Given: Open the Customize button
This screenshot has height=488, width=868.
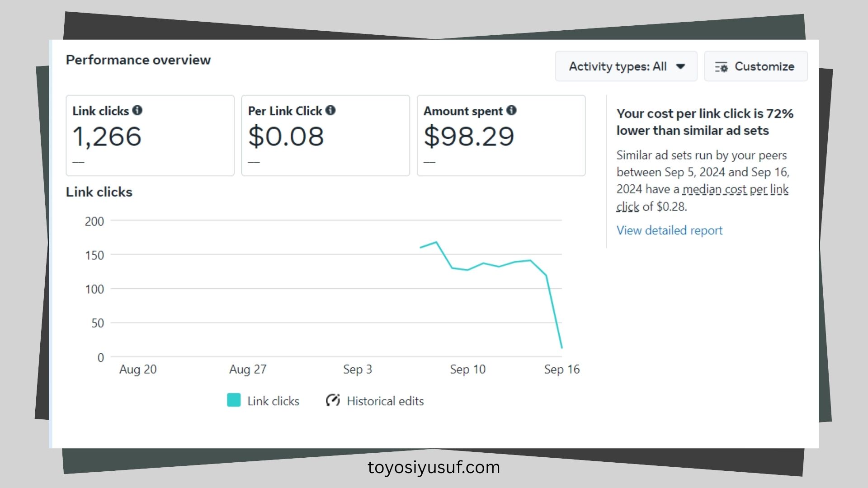Looking at the screenshot, I should [756, 66].
